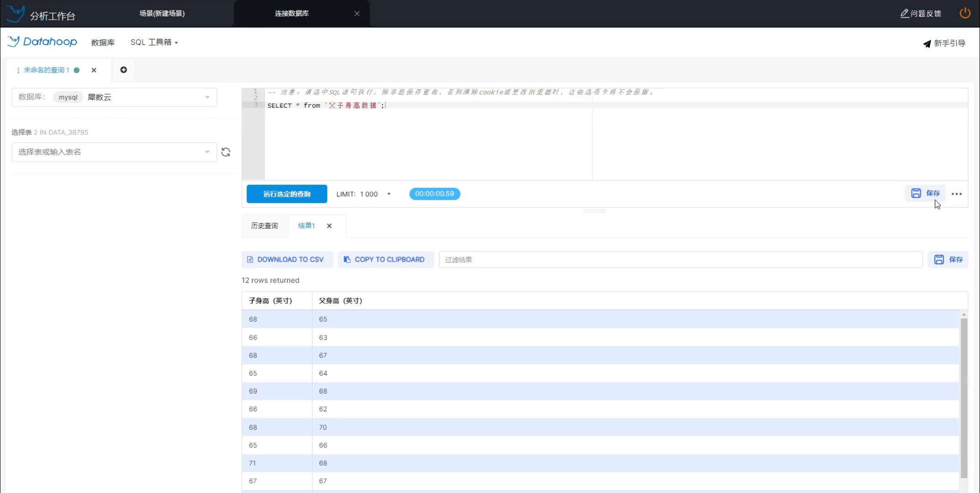Switch to the 场景(新建场景) tab
The width and height of the screenshot is (980, 493).
pos(162,14)
